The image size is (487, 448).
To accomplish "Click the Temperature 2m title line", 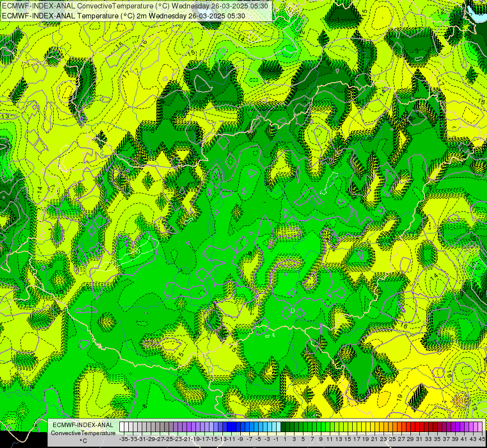I will click(123, 16).
